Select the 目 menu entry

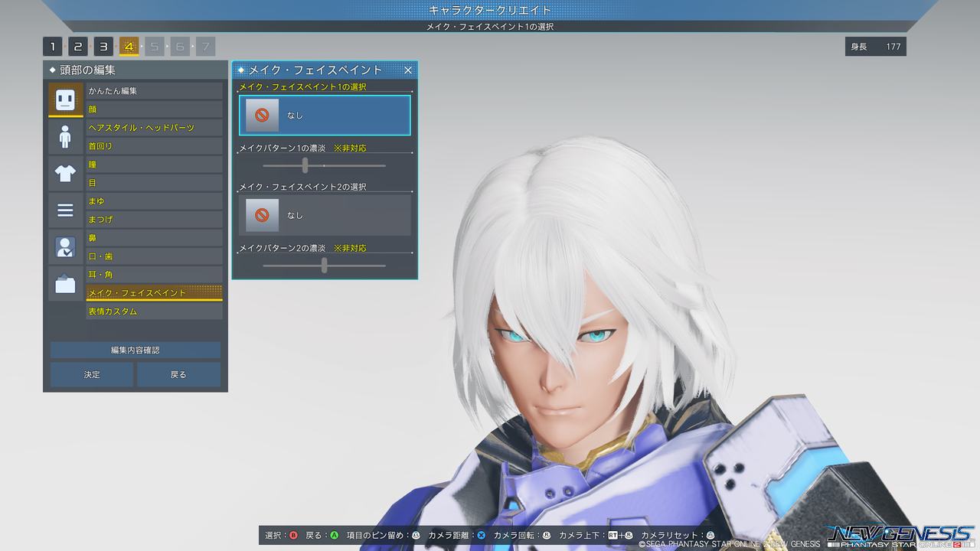(154, 183)
